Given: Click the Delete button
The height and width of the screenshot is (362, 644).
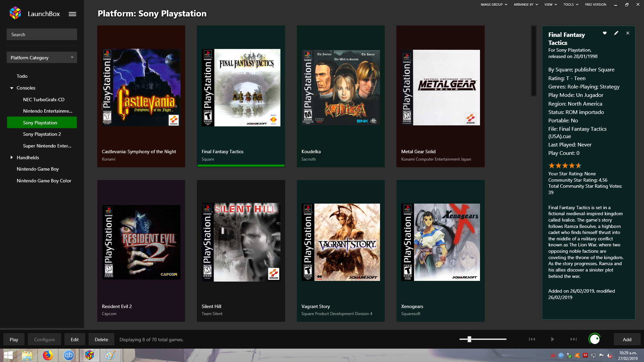Looking at the screenshot, I should tap(101, 339).
